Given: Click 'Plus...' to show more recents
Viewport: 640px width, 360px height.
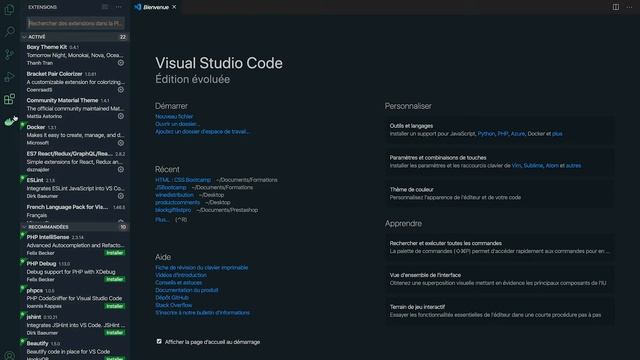Looking at the screenshot, I should point(162,220).
